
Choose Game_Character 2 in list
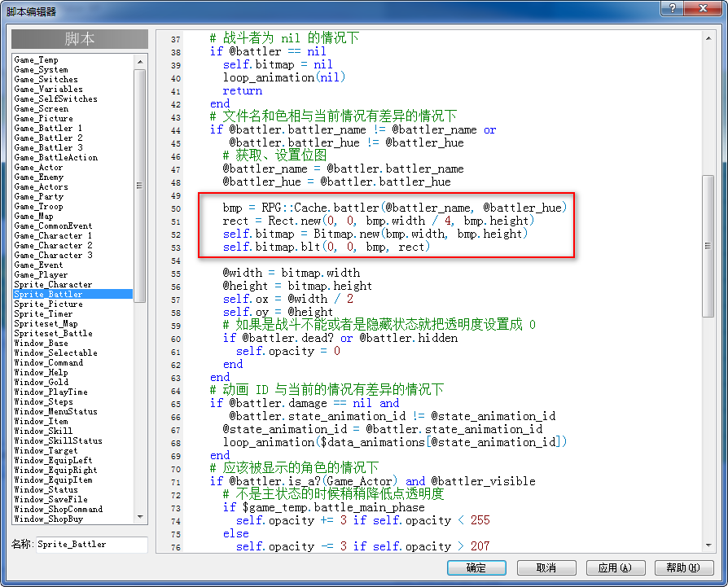click(x=54, y=245)
